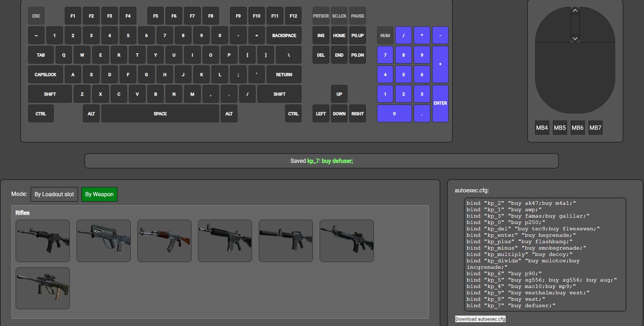Image resolution: width=644 pixels, height=326 pixels.
Task: Select the ESC key
Action: (36, 16)
